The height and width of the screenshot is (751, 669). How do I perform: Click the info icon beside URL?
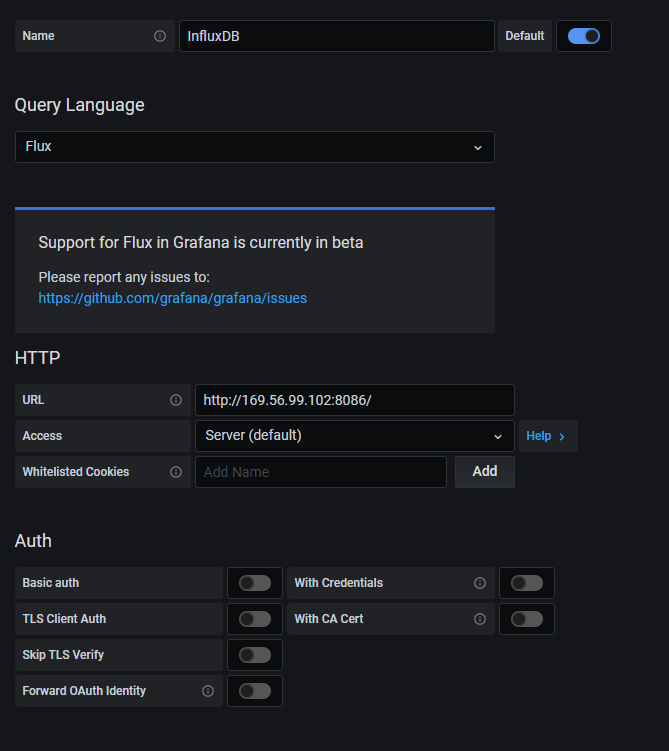[176, 400]
